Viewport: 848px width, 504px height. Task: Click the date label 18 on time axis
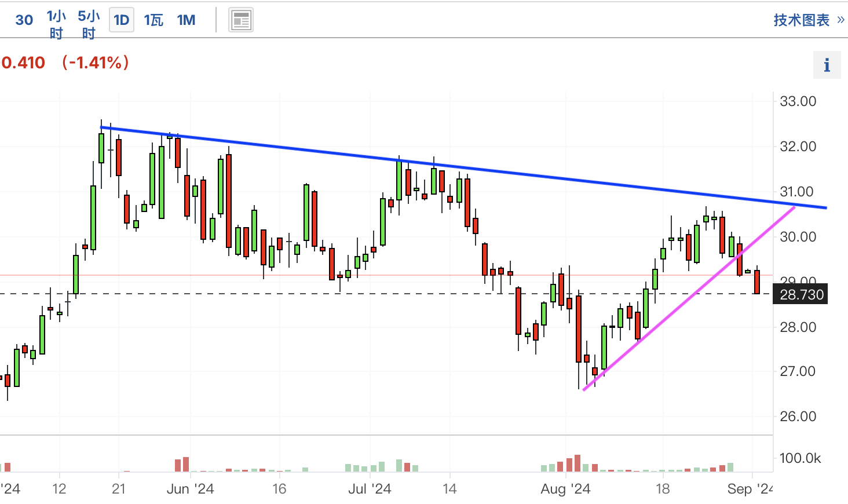[x=663, y=489]
